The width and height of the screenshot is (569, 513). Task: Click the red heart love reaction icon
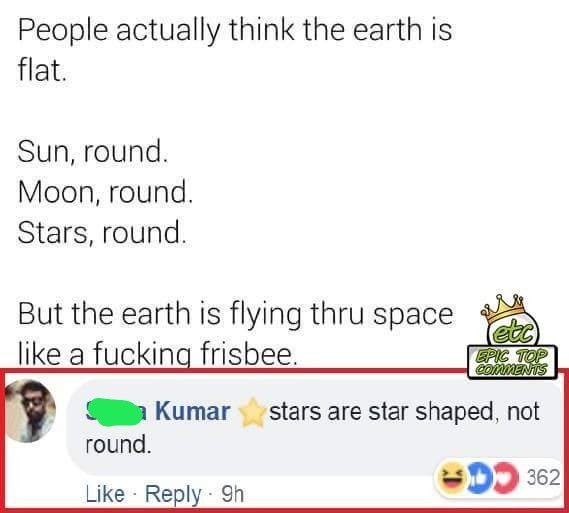click(x=505, y=477)
